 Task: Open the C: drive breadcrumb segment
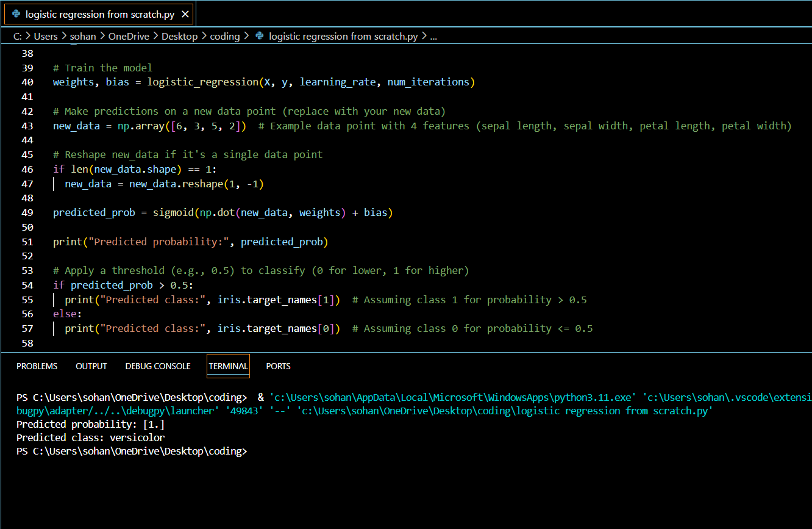point(17,36)
